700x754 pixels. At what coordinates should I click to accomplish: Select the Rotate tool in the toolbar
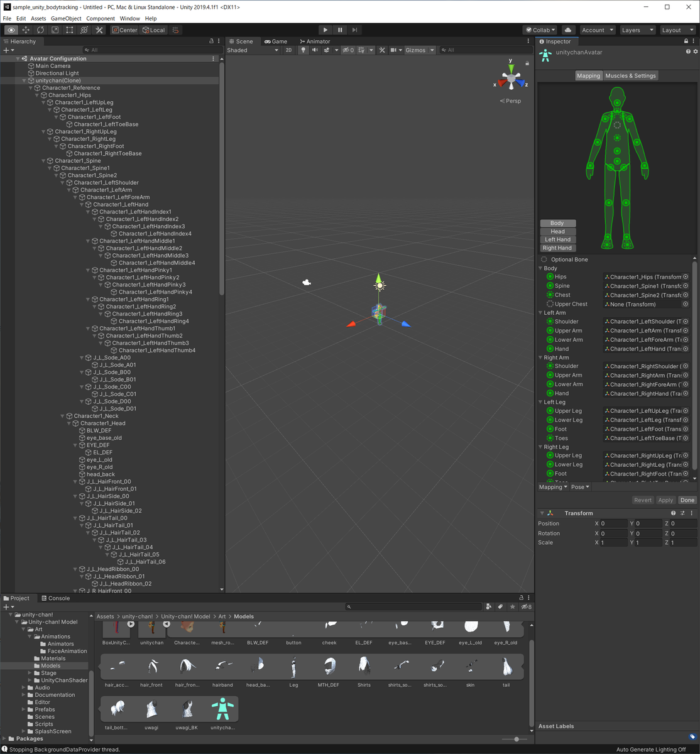[40, 30]
